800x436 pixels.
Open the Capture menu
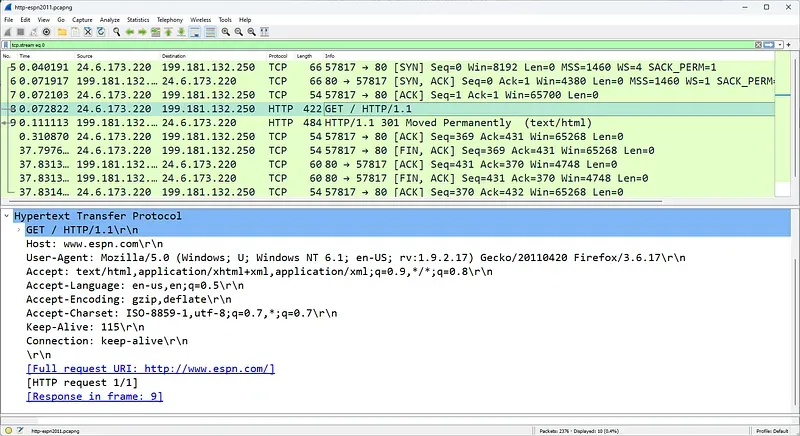point(82,19)
